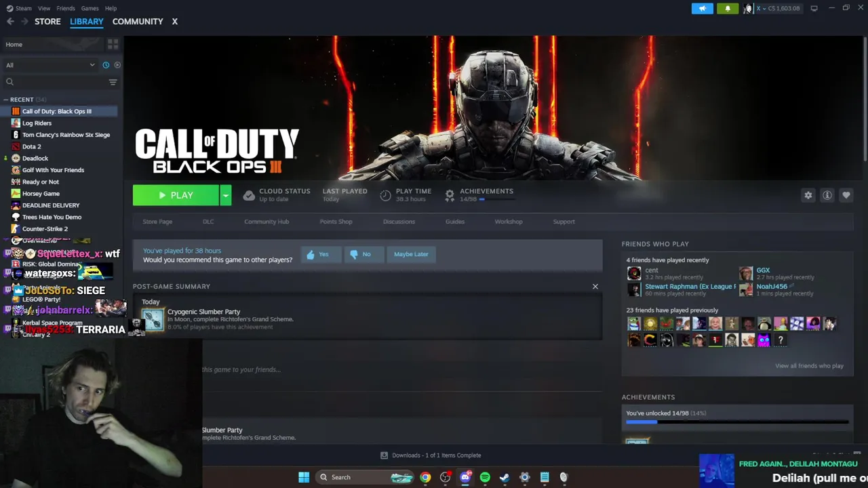
Task: Open the Help menu
Action: coord(111,8)
